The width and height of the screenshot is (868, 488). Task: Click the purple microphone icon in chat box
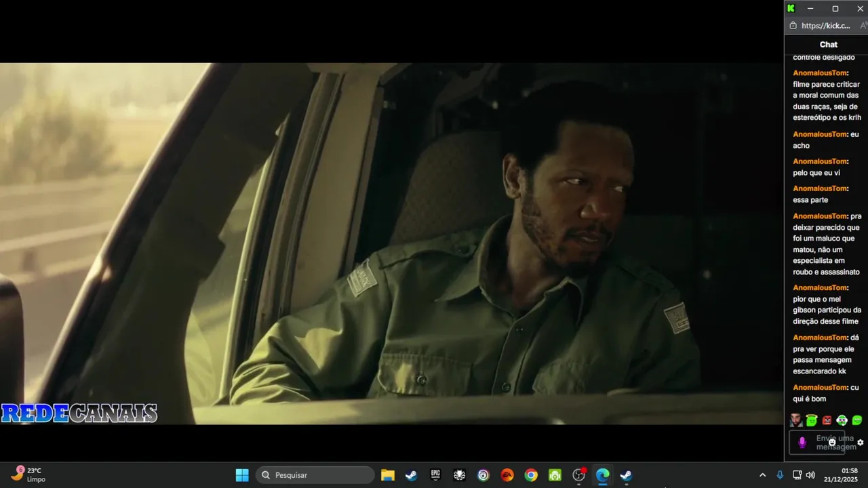coord(802,443)
